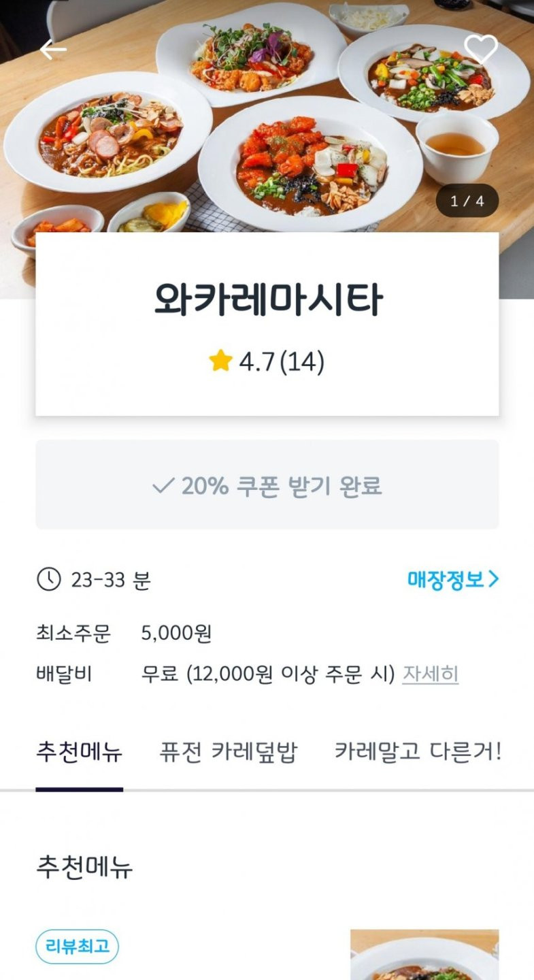Tap the 무료 delivery fee text

pos(160,674)
